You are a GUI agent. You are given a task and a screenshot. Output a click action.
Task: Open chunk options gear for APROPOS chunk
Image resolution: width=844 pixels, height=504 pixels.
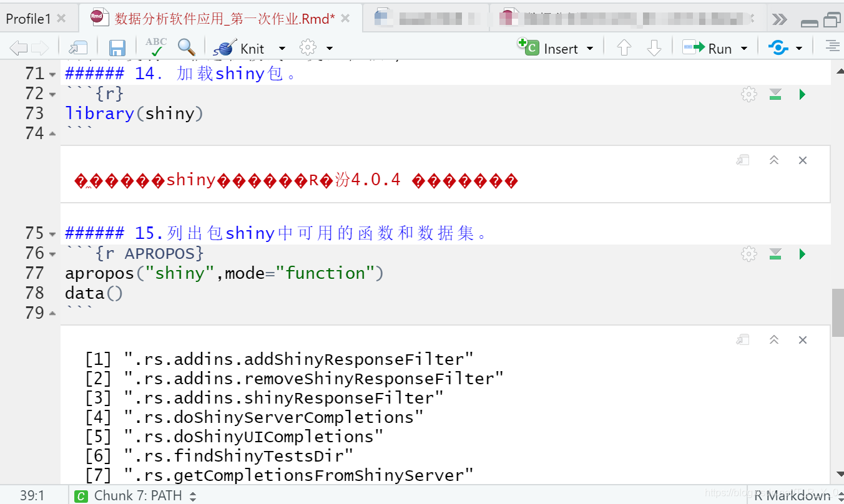coord(748,254)
